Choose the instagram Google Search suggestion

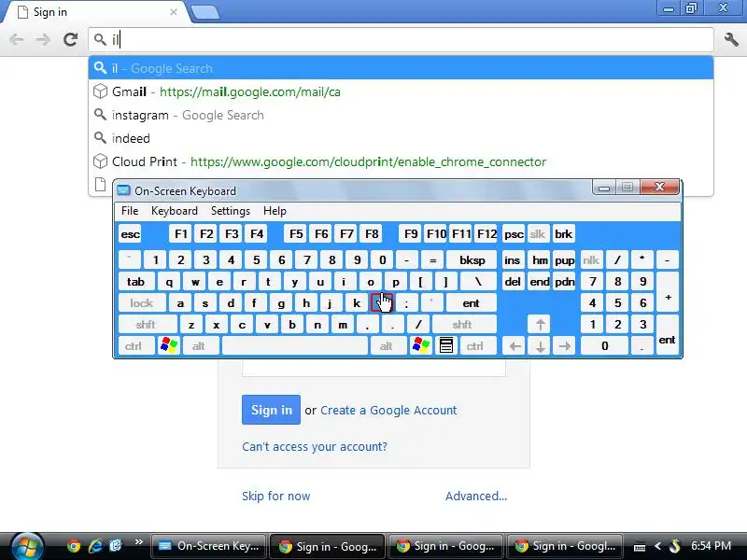click(401, 115)
